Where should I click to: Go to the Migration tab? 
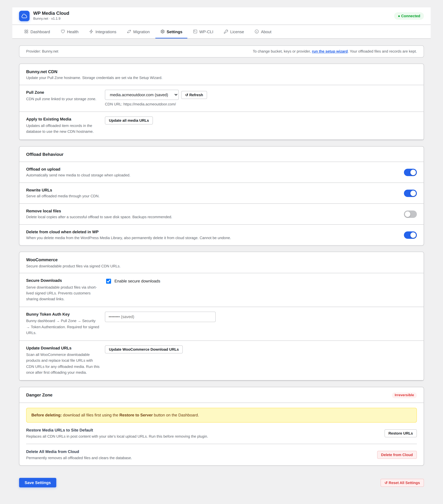138,32
